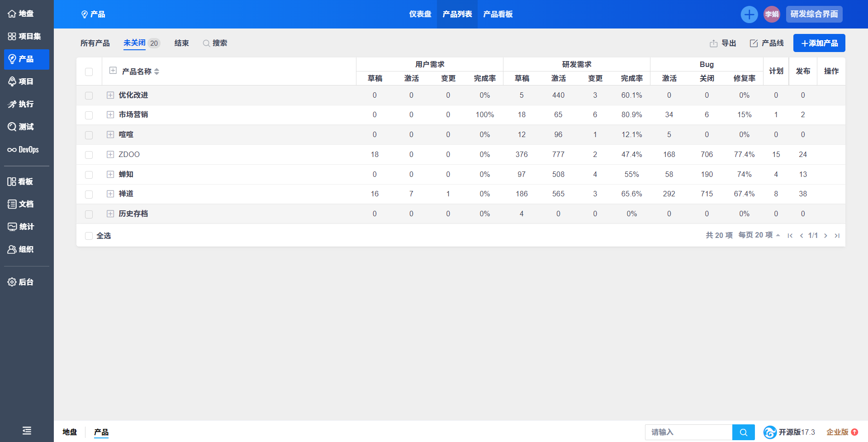868x442 pixels.
Task: Expand the 禅道 product line row
Action: pyautogui.click(x=110, y=194)
